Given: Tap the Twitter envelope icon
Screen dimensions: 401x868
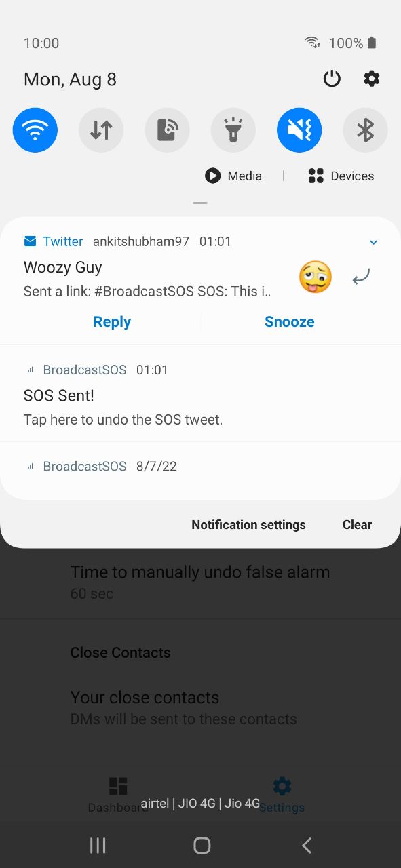Looking at the screenshot, I should (30, 241).
